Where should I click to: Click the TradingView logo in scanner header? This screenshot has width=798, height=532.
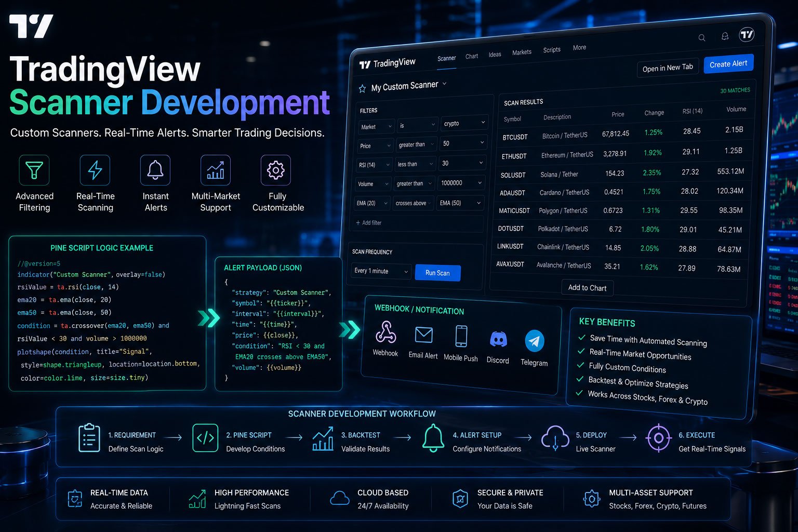pyautogui.click(x=388, y=63)
